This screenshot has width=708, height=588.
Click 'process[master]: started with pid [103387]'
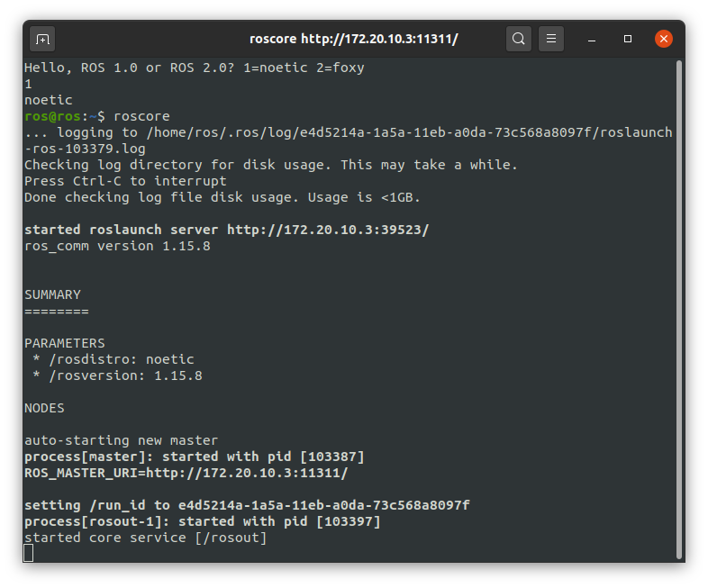pyautogui.click(x=195, y=457)
